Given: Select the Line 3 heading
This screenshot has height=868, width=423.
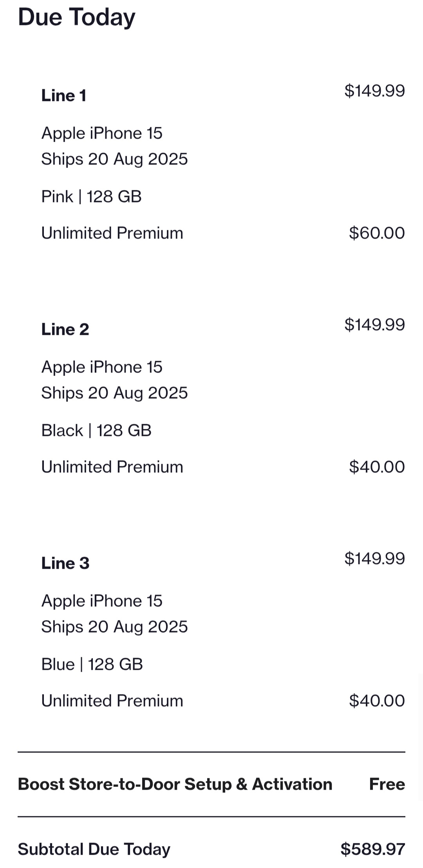Looking at the screenshot, I should (65, 563).
